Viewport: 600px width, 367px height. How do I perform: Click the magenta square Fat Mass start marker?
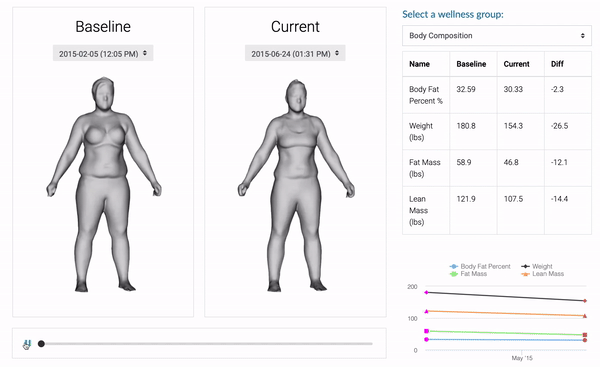coord(427,331)
